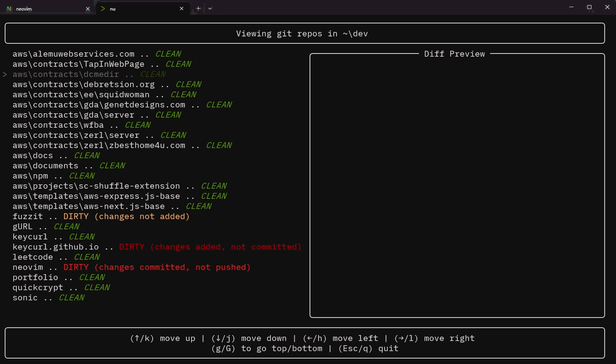Click the '(↑/k) move up' hint
The image size is (616, 364).
click(163, 338)
